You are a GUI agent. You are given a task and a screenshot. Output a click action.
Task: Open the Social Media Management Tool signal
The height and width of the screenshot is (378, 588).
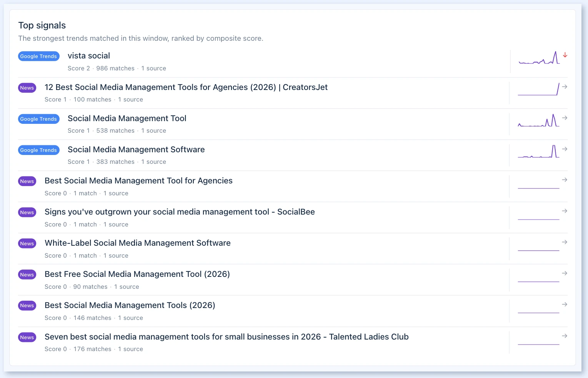point(127,118)
